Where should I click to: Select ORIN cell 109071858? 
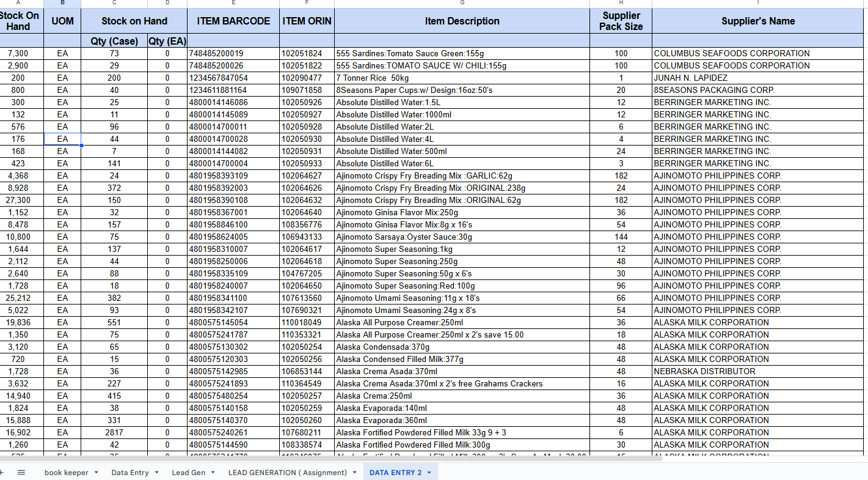coord(307,90)
